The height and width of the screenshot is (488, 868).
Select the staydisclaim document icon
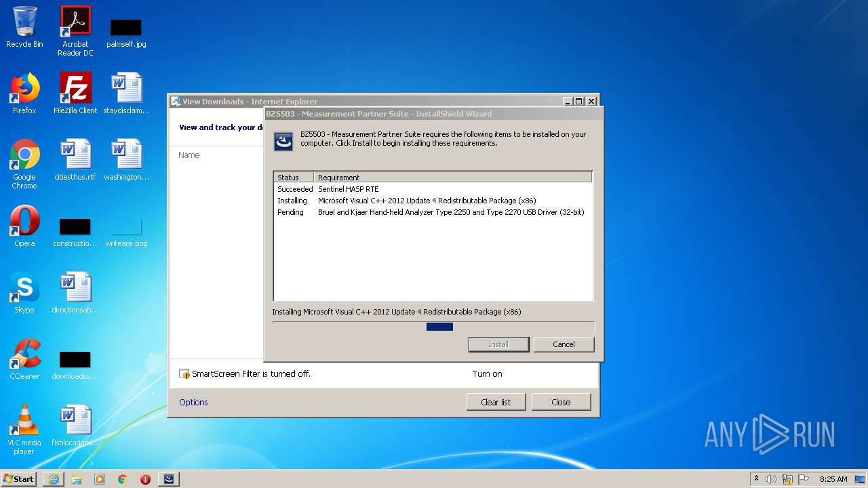pyautogui.click(x=126, y=94)
